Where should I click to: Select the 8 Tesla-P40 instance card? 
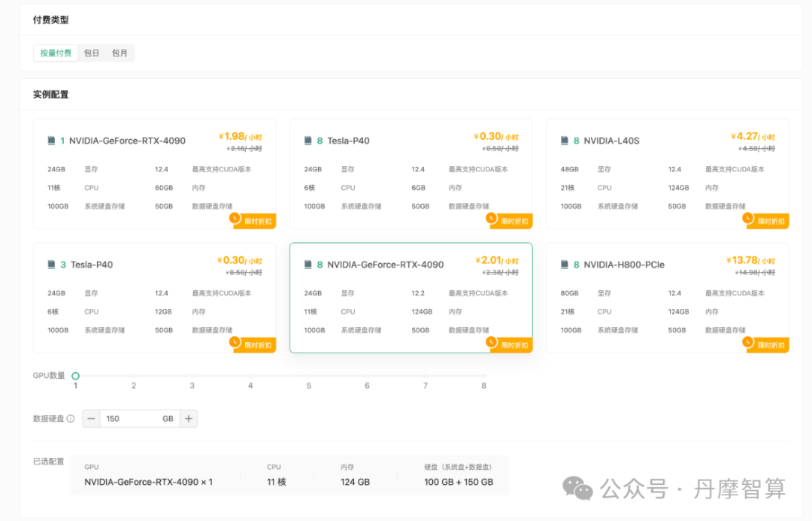pyautogui.click(x=411, y=174)
